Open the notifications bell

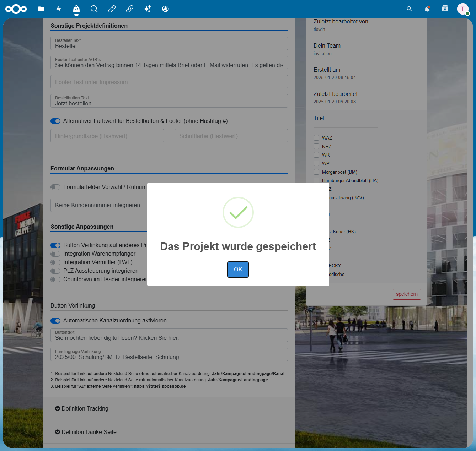(427, 9)
